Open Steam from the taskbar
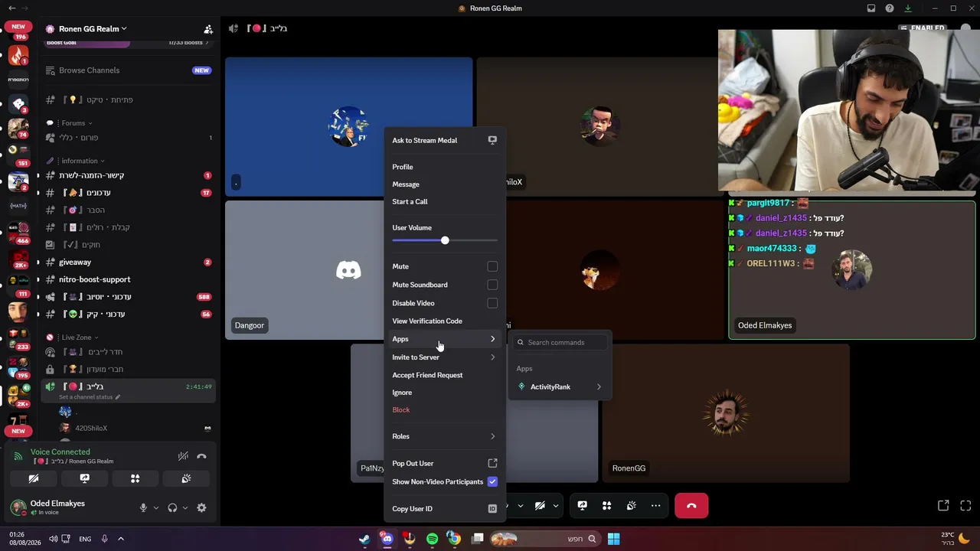This screenshot has height=551, width=980. pos(364,539)
